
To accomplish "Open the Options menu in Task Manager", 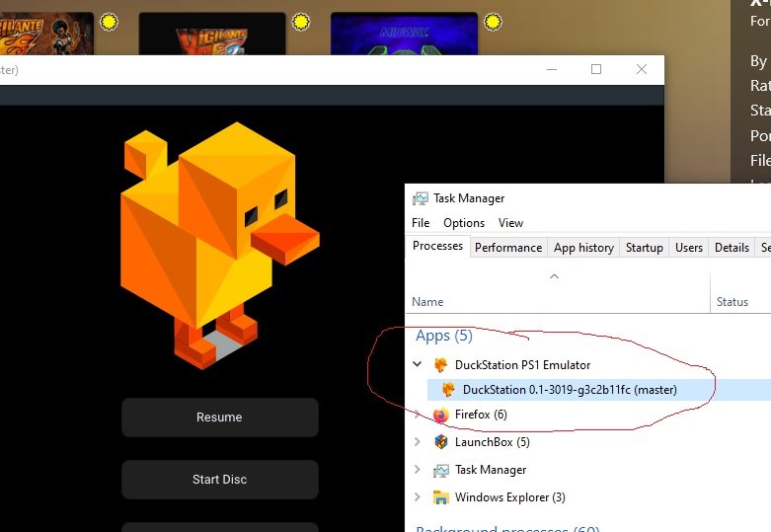I will click(x=464, y=223).
